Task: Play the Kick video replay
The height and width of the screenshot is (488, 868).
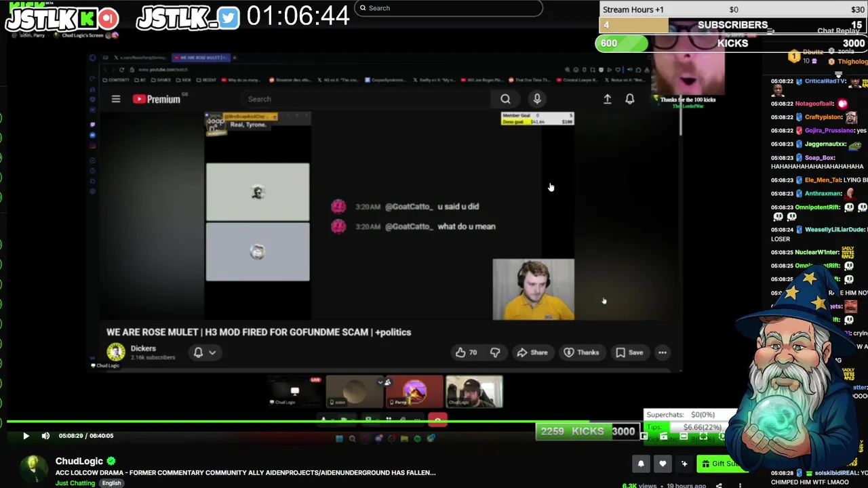Action: (x=26, y=436)
